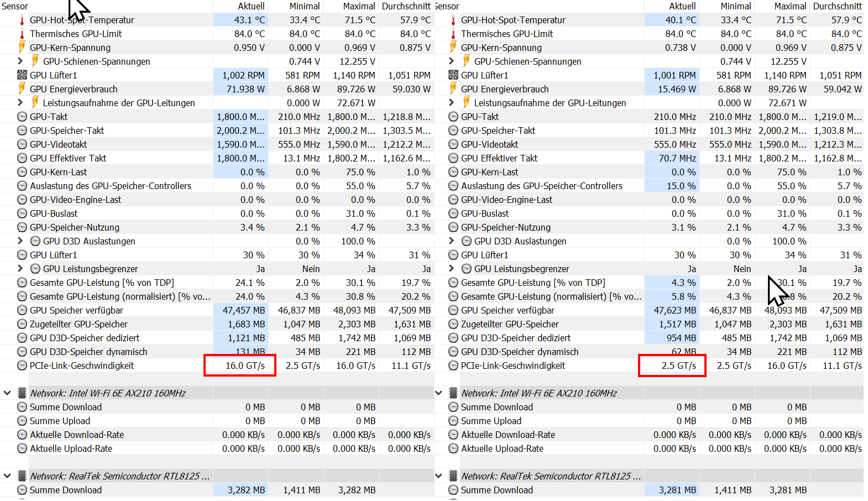The width and height of the screenshot is (868, 501).
Task: Collapse RealTek RTL8125 group in left list
Action: (7, 476)
